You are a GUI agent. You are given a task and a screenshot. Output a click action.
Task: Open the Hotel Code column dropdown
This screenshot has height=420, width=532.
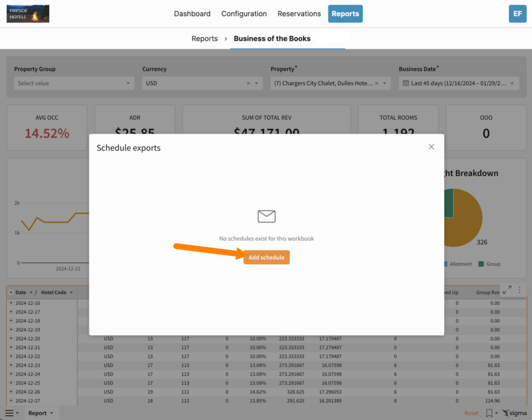coord(71,292)
